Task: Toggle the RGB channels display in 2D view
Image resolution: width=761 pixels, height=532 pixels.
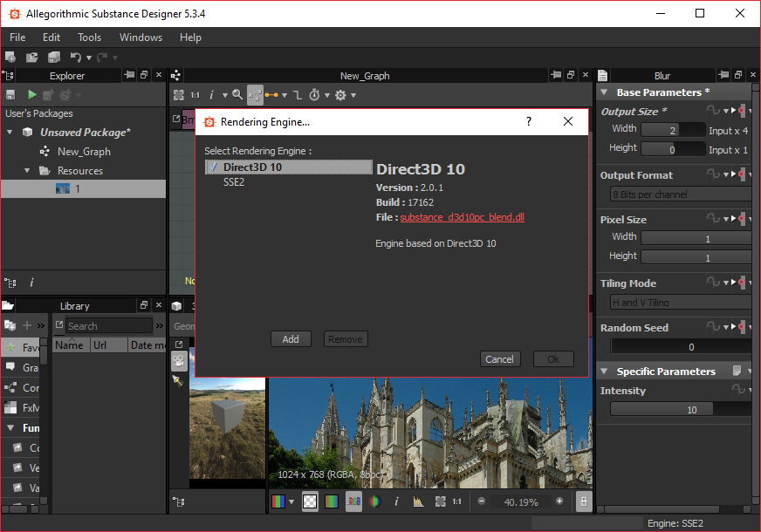Action: pyautogui.click(x=278, y=501)
